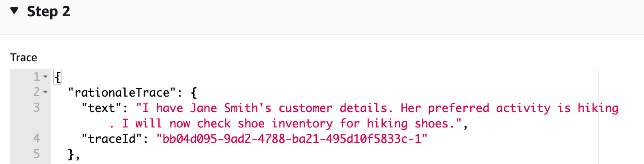Select line number 4 in the gutter

point(36,138)
